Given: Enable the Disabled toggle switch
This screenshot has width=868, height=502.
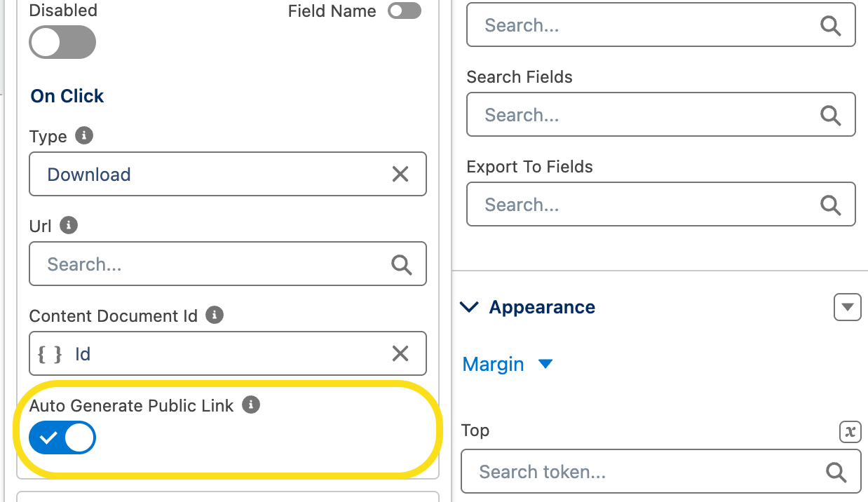Looking at the screenshot, I should pyautogui.click(x=62, y=42).
